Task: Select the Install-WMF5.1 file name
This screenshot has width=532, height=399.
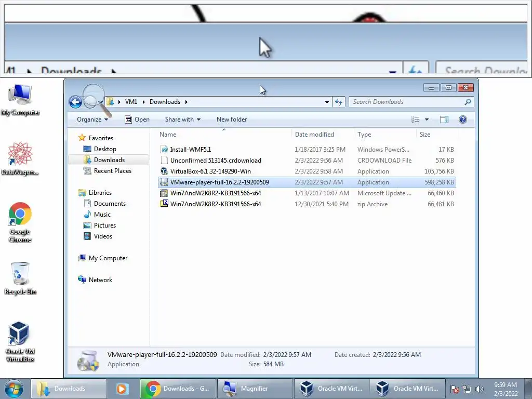Action: click(x=190, y=149)
